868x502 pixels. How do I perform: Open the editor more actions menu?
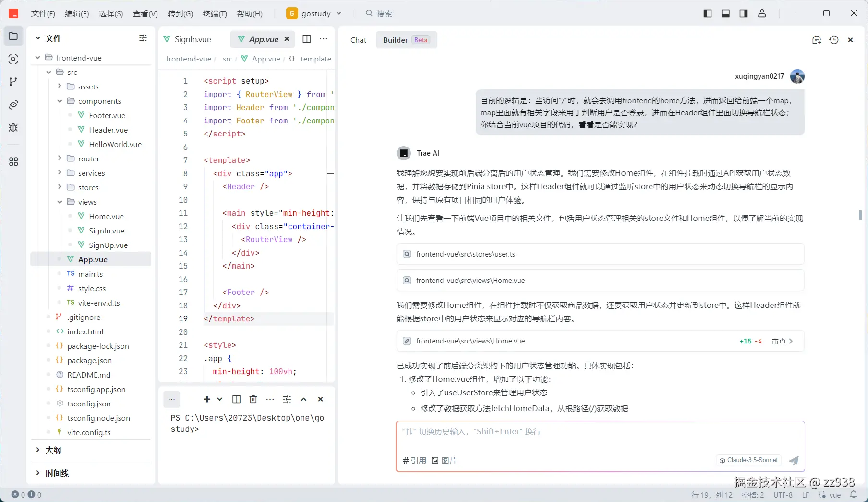tap(324, 39)
